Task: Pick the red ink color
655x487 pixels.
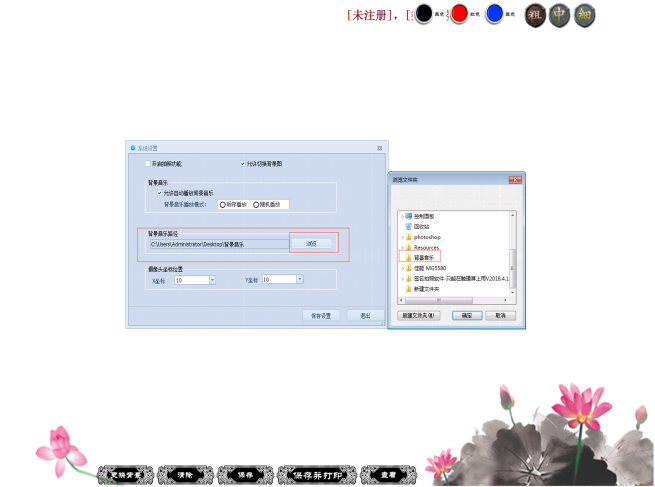Action: [x=459, y=14]
